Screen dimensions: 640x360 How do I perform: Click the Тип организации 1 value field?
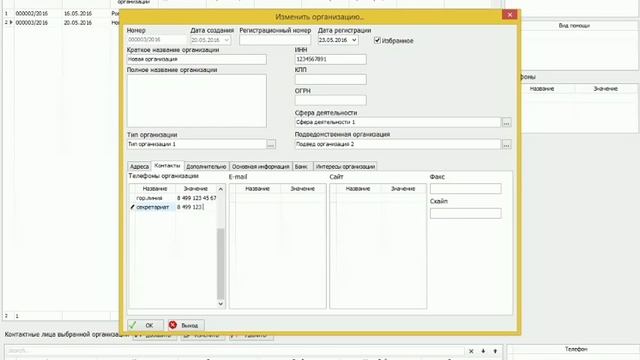point(196,144)
